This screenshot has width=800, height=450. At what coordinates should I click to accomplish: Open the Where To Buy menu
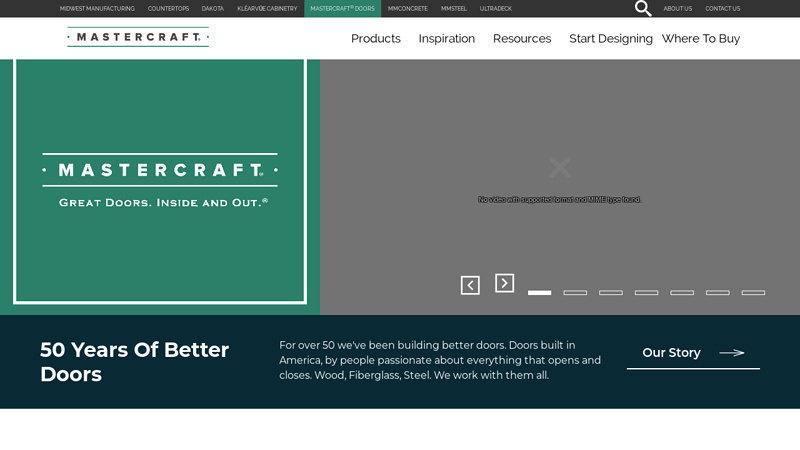click(x=701, y=39)
